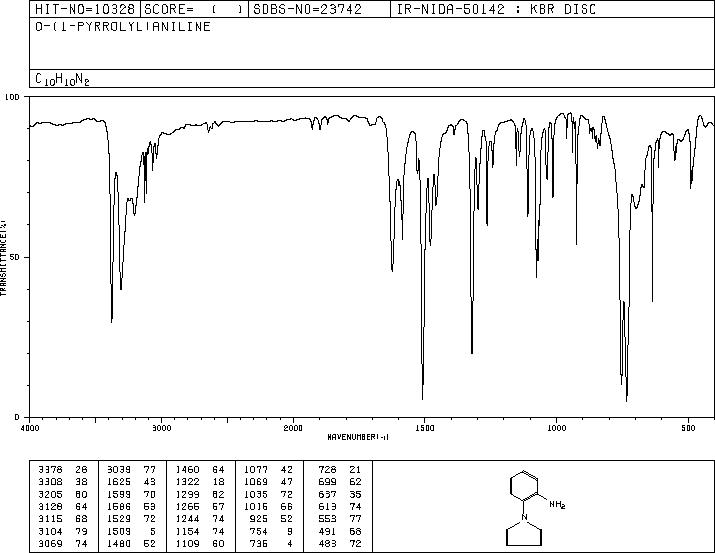The image size is (715, 553).
Task: Select the 3205 peak entry in table
Action: 62,494
